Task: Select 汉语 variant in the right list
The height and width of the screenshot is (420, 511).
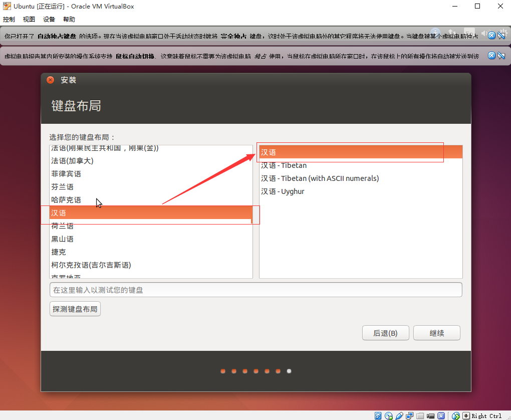Action: [x=361, y=152]
